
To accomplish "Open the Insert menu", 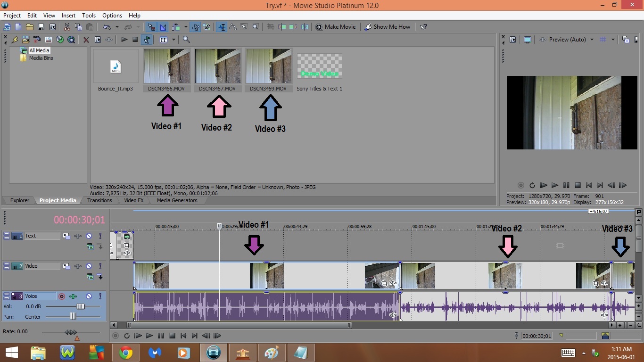I will pos(68,16).
